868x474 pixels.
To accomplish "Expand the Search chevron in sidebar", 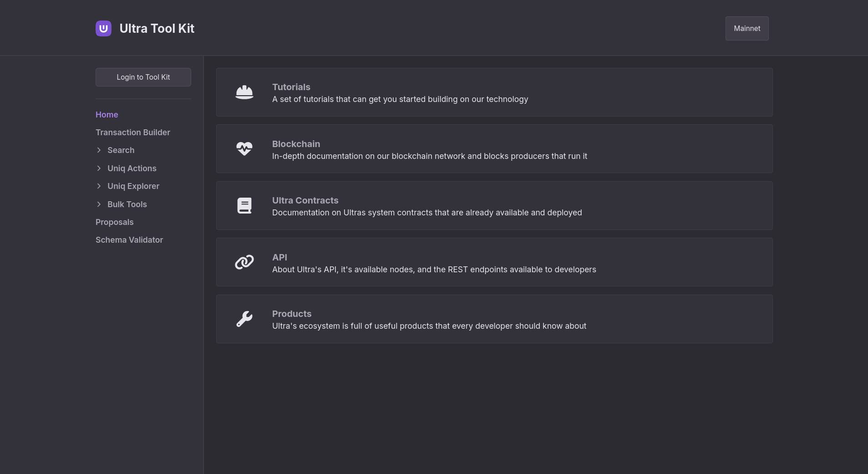I will coord(99,150).
